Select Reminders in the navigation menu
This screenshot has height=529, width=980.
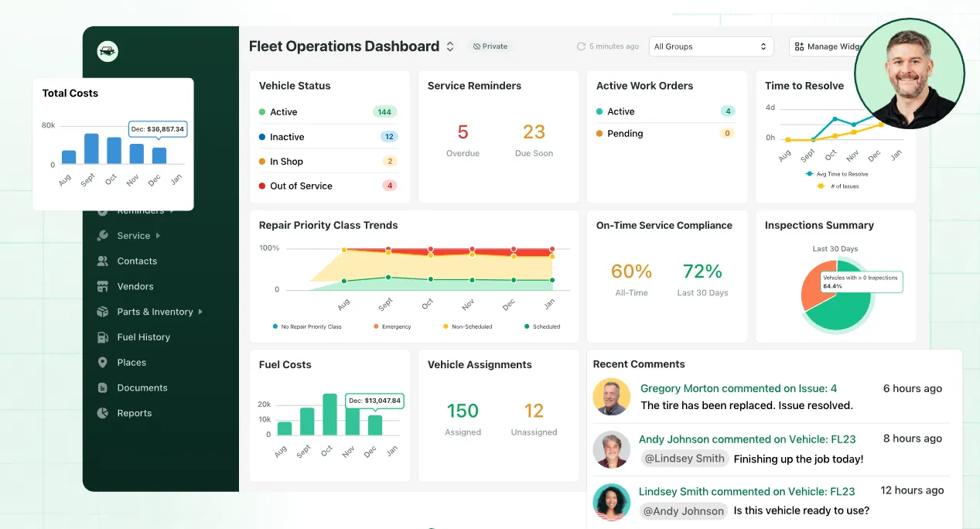point(139,210)
